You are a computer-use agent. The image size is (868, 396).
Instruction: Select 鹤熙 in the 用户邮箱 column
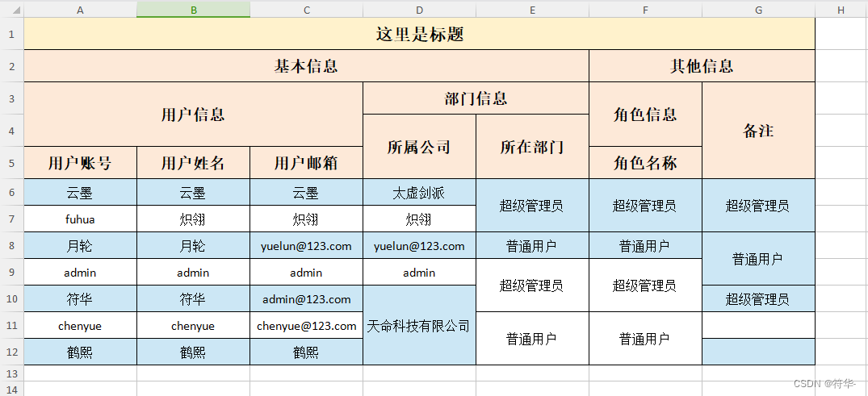pos(306,352)
